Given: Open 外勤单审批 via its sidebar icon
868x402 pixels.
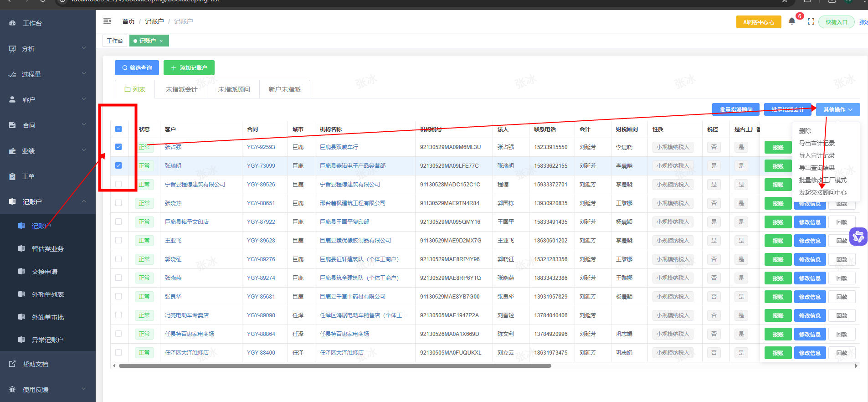Looking at the screenshot, I should 21,317.
